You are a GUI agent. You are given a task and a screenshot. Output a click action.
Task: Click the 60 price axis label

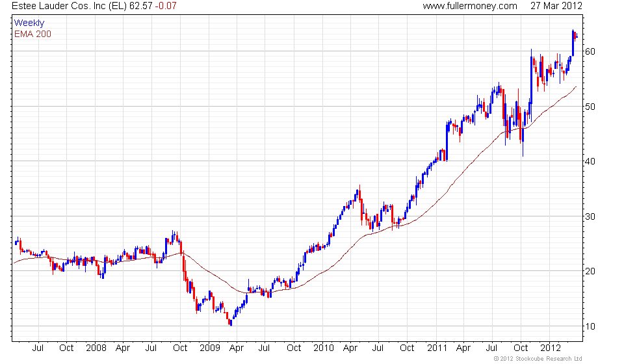[x=590, y=51]
